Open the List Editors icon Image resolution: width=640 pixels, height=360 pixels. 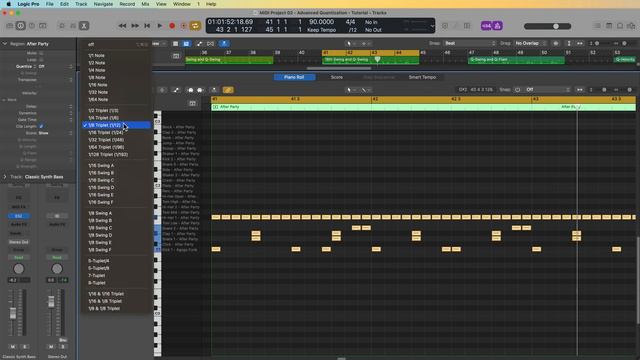pyautogui.click(x=598, y=26)
